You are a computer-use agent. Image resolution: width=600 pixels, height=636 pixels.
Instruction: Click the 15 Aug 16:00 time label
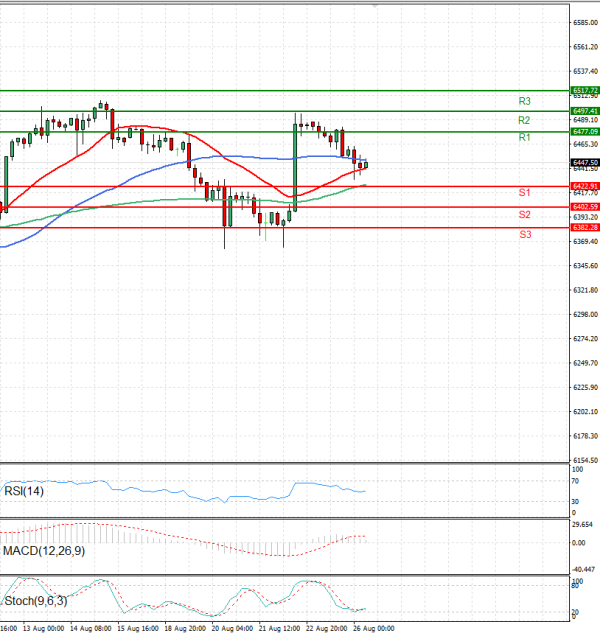click(x=138, y=629)
